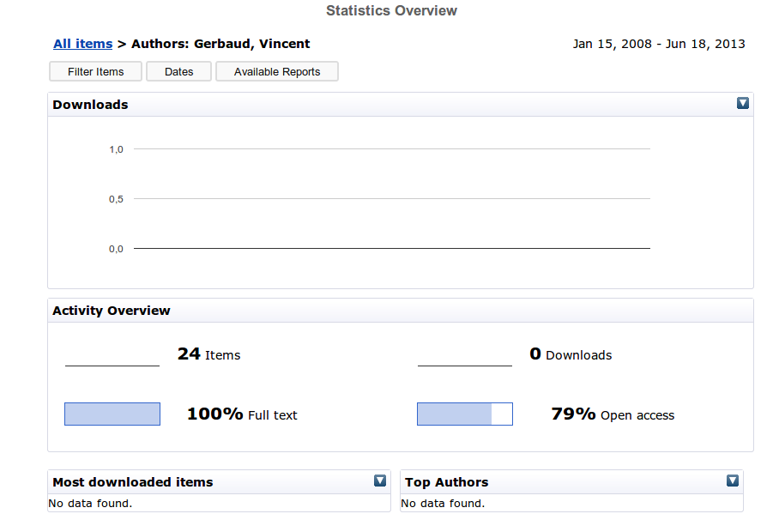Click the 1,0 axis label on the chart
Screen dimensions: 779x532
[116, 149]
